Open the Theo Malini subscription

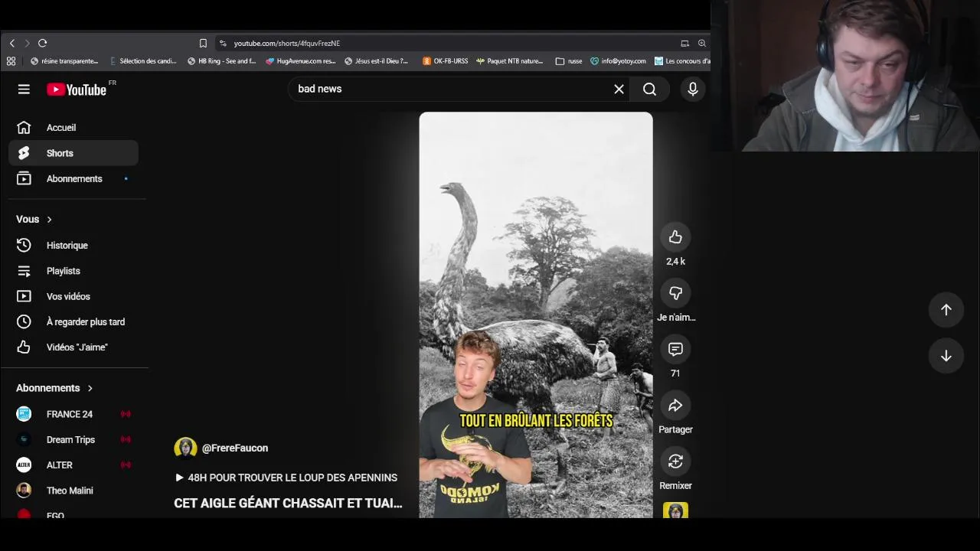coord(73,491)
